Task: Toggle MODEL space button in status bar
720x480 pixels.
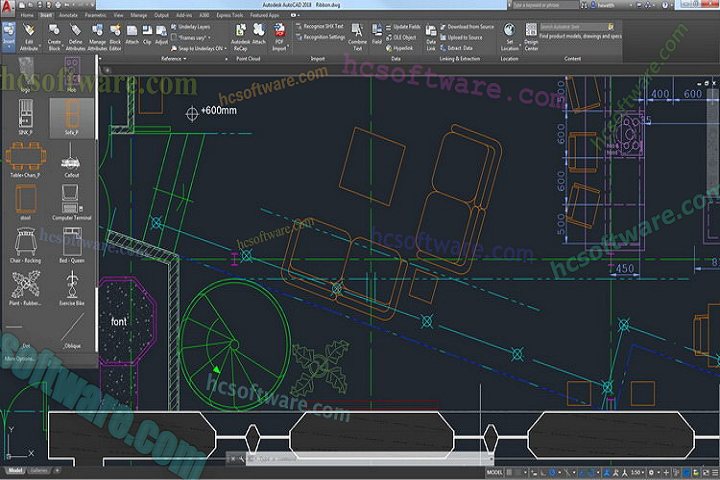Action: [495, 472]
